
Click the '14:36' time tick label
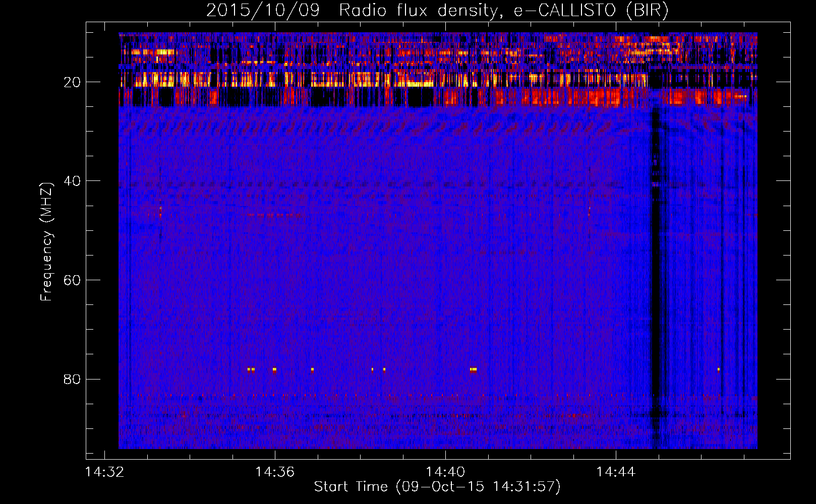(275, 472)
